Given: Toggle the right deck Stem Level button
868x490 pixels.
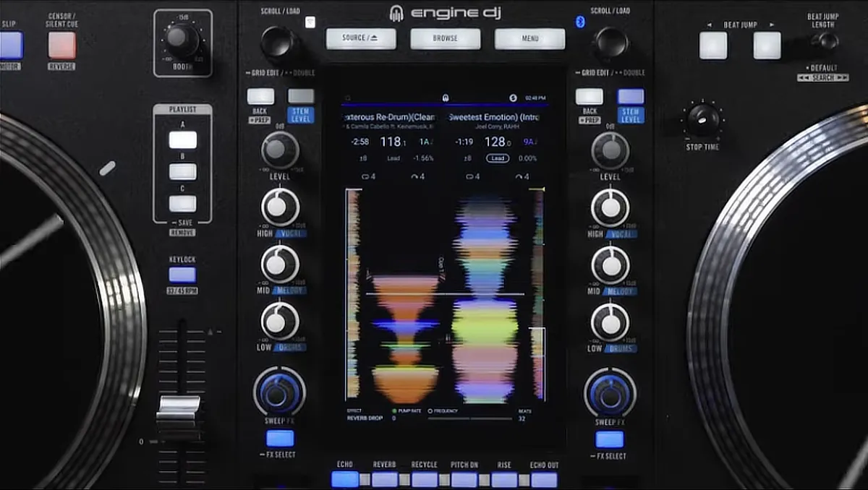Looking at the screenshot, I should click(x=631, y=96).
